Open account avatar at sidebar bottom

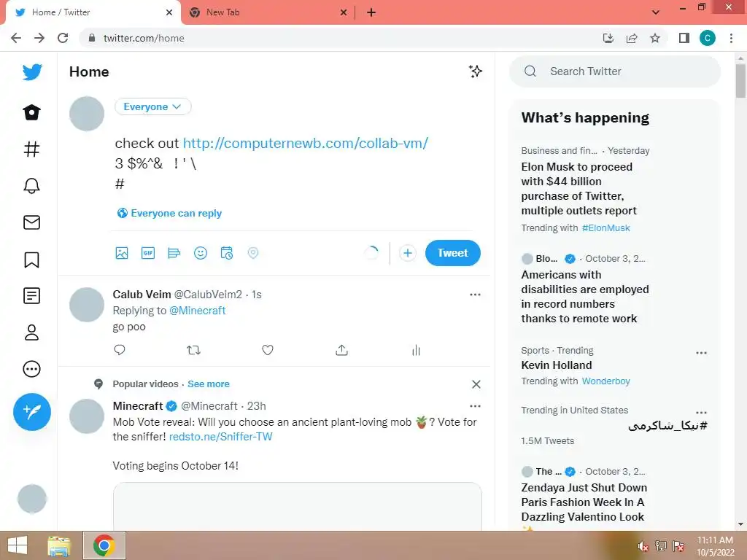click(x=32, y=499)
